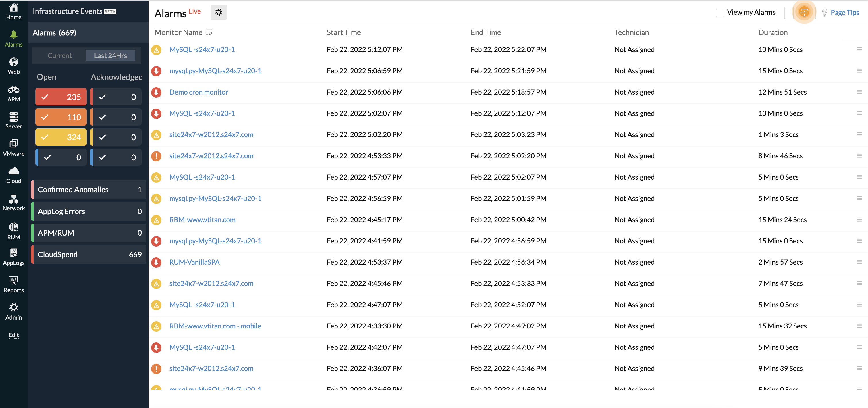Open the Page Tips link
Screen dimensions: 868x408
tap(844, 12)
